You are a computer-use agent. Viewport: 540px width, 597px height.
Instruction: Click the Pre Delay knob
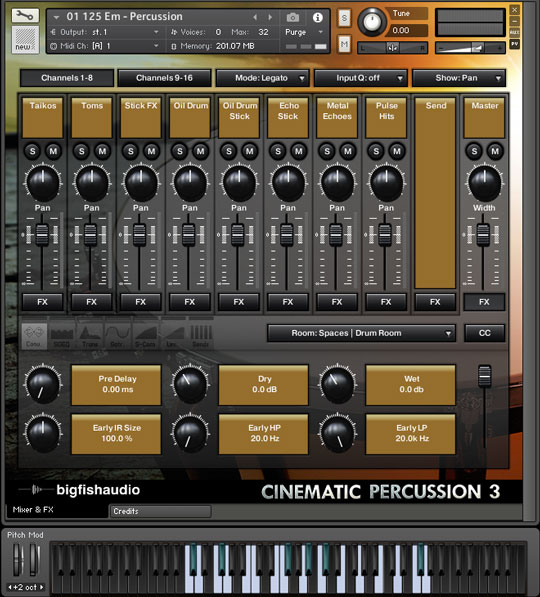pyautogui.click(x=43, y=385)
